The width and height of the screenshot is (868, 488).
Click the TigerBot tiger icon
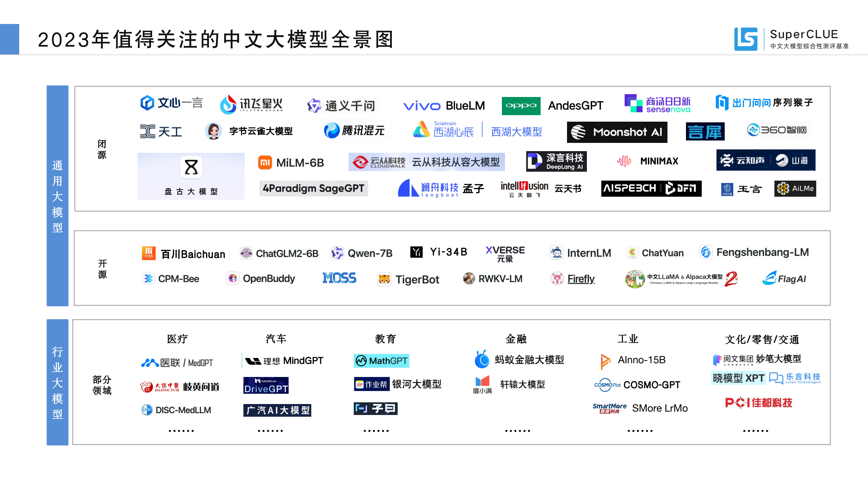pos(384,280)
